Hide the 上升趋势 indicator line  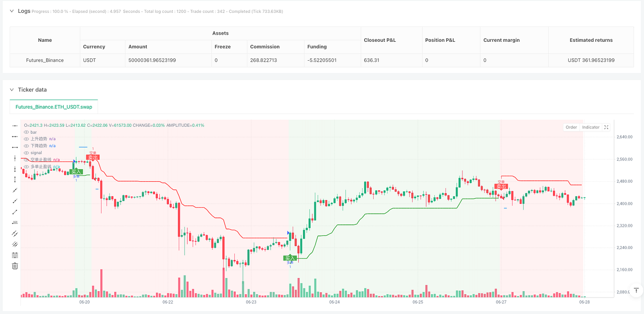coord(26,139)
